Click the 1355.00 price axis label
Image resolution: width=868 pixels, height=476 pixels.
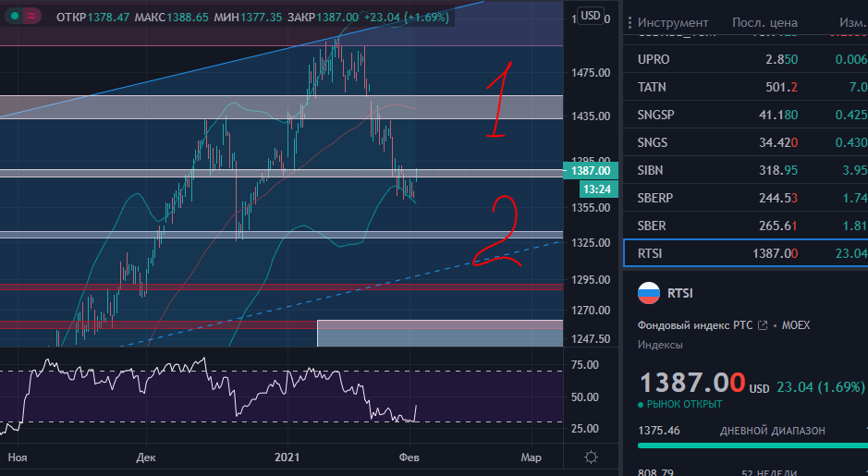click(x=591, y=208)
